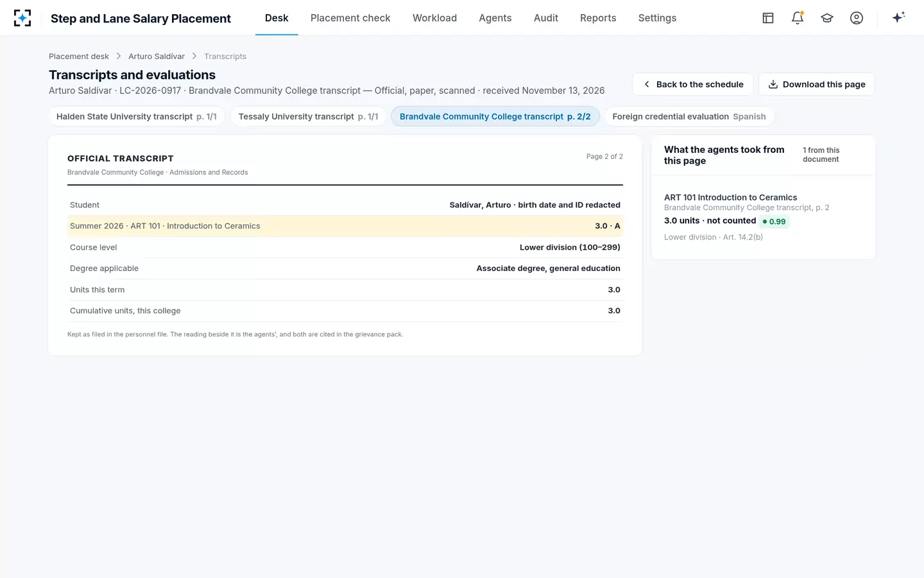Open the Placement check tab

click(350, 18)
